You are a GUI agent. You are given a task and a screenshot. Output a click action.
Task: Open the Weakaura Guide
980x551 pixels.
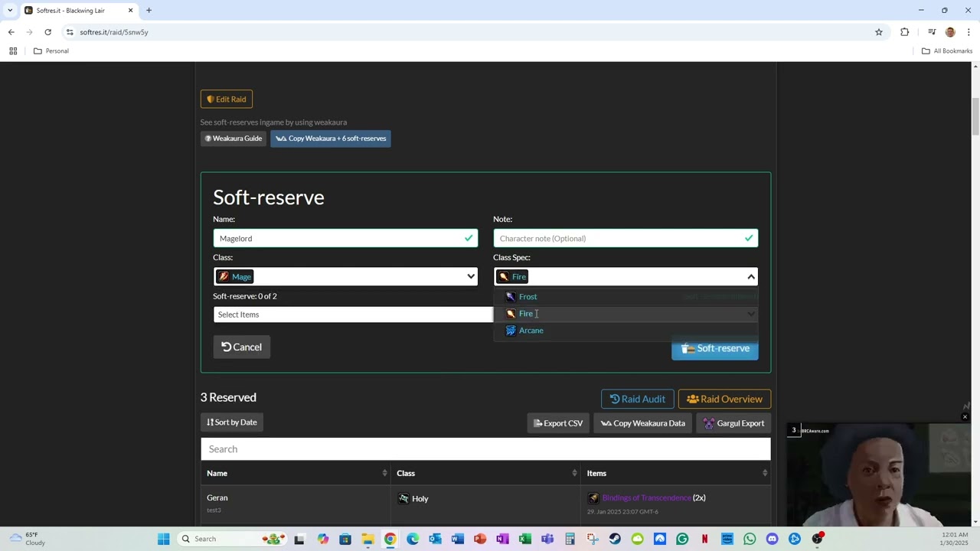[234, 139]
